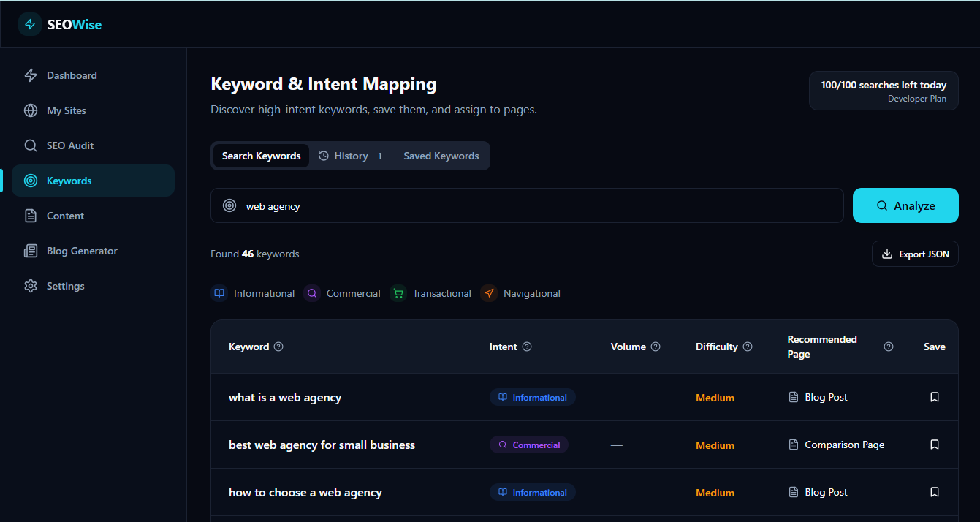Open the Saved Keywords tab

(x=441, y=156)
